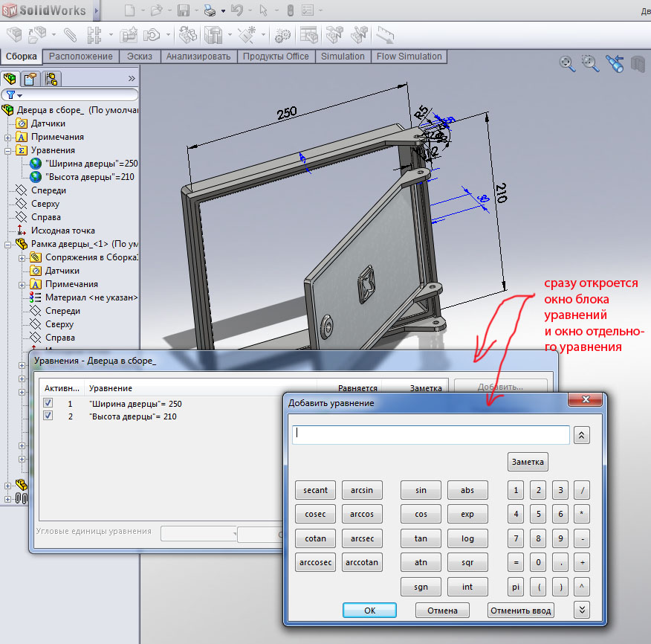Screen dimensions: 651x644
Task: Open the Simulation tab
Action: [x=343, y=57]
